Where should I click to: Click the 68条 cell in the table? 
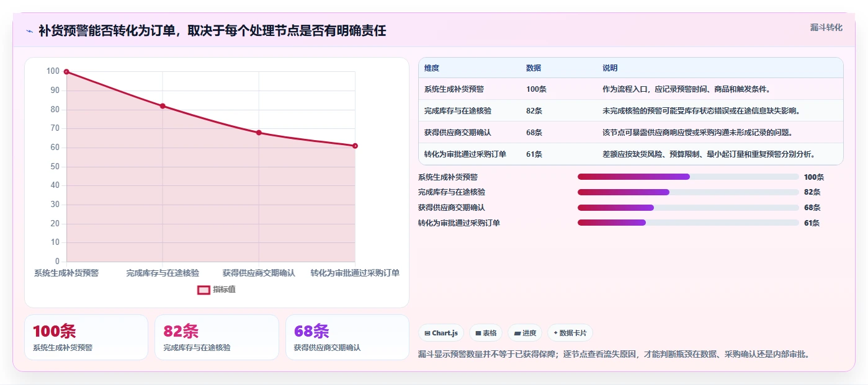pos(534,133)
